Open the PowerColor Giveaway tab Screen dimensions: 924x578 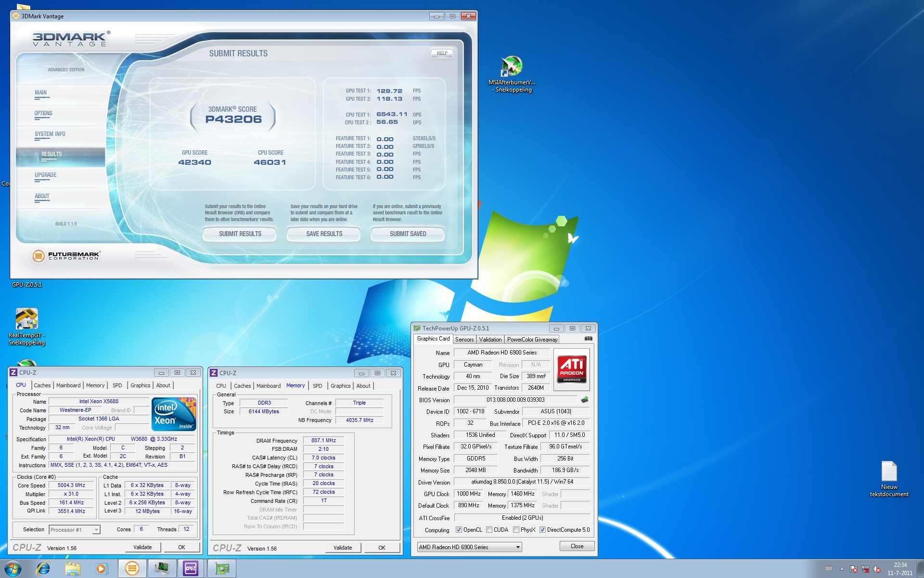coord(532,340)
